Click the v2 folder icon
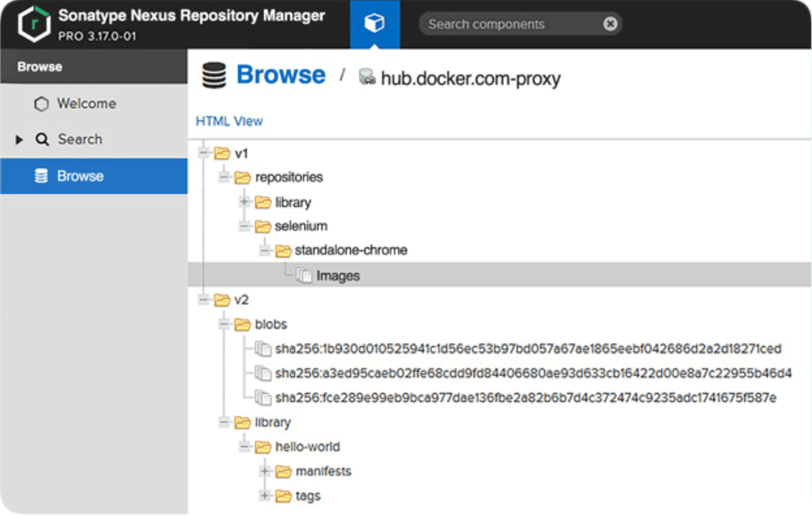Viewport: 812px width, 518px height. 222,300
